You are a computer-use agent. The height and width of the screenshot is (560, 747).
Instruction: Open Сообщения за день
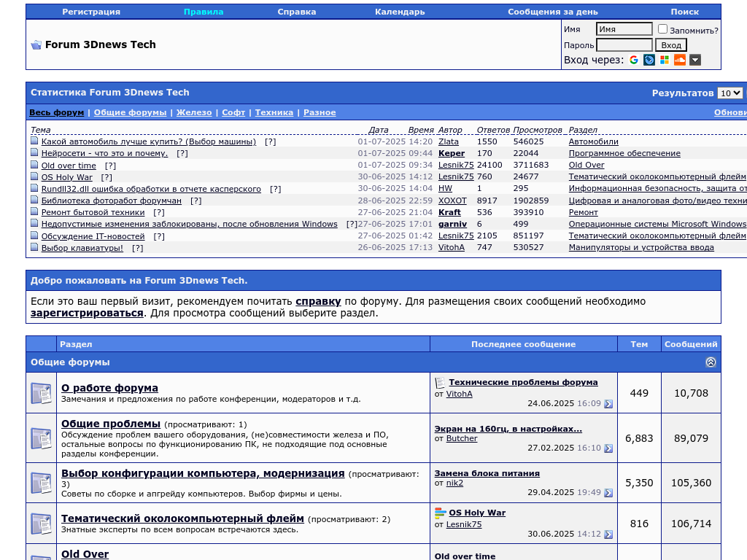[553, 12]
